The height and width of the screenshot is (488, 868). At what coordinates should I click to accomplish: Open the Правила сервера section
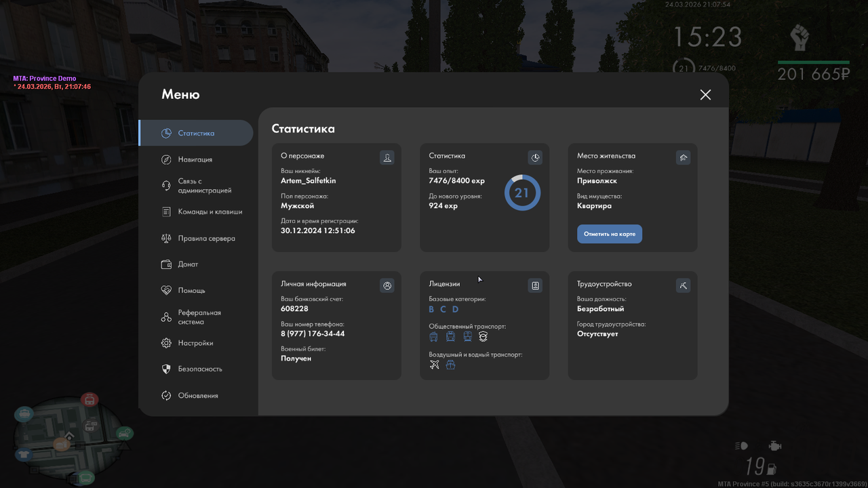pyautogui.click(x=196, y=239)
